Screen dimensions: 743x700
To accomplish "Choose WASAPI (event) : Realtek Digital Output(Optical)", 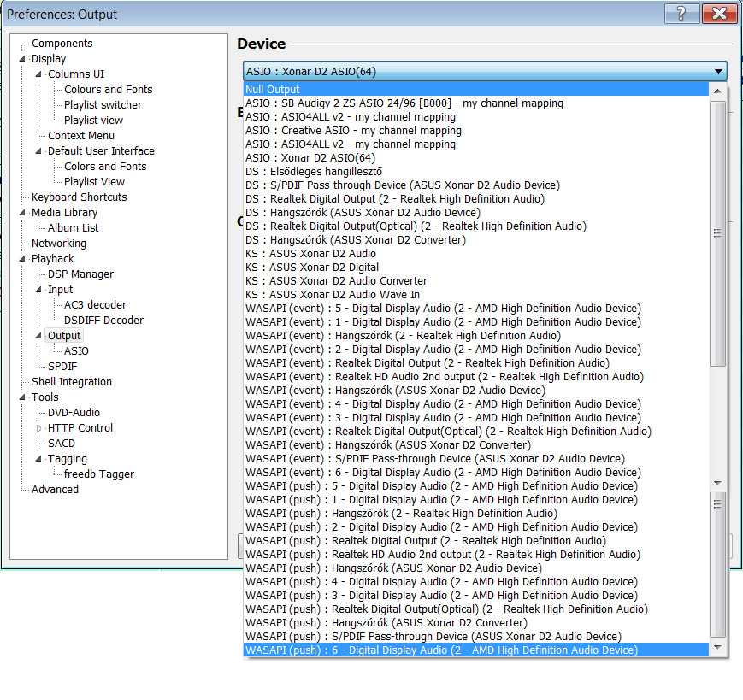I will (x=476, y=432).
